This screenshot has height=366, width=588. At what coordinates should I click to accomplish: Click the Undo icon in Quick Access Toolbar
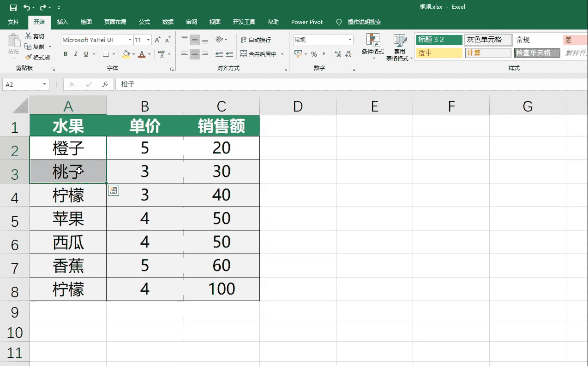tap(27, 8)
